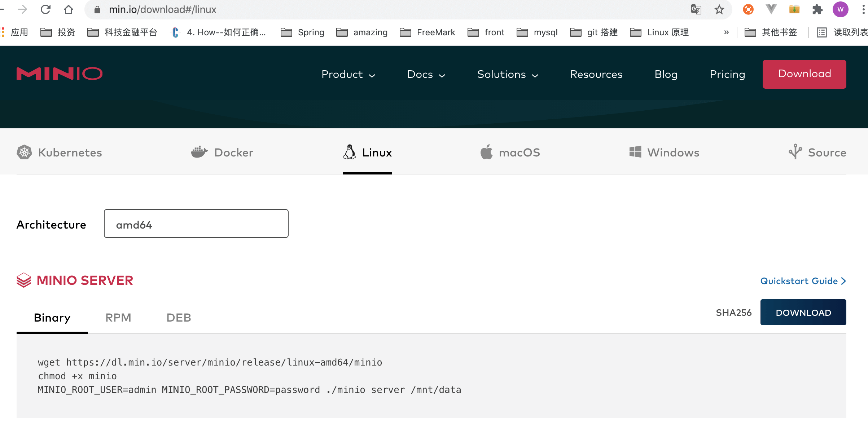Screen dimensions: 868x429
Task: Open the Extensions puzzle icon
Action: 817,9
